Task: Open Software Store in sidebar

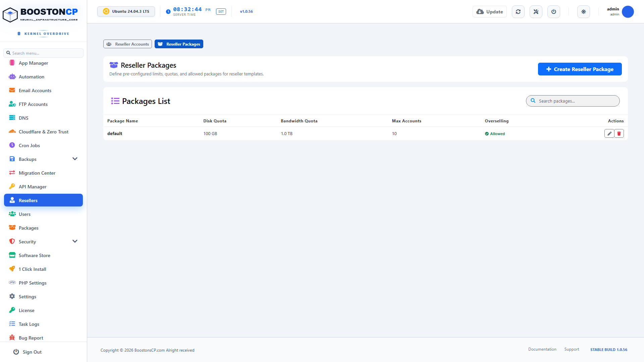Action: 43,255
